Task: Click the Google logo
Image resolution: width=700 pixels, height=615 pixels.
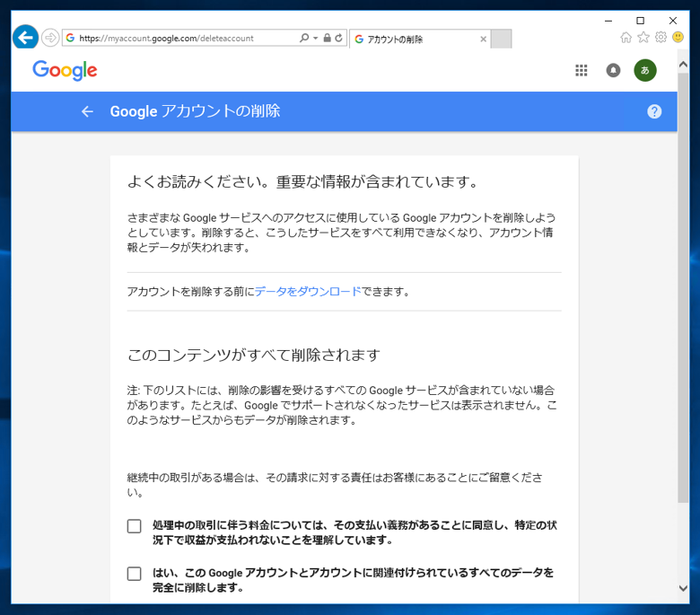Action: [65, 71]
